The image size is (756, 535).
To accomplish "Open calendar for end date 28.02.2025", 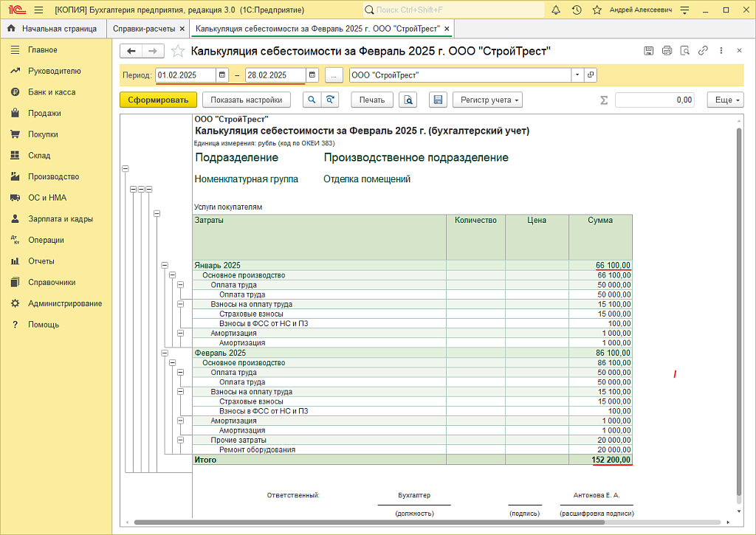I will 312,75.
